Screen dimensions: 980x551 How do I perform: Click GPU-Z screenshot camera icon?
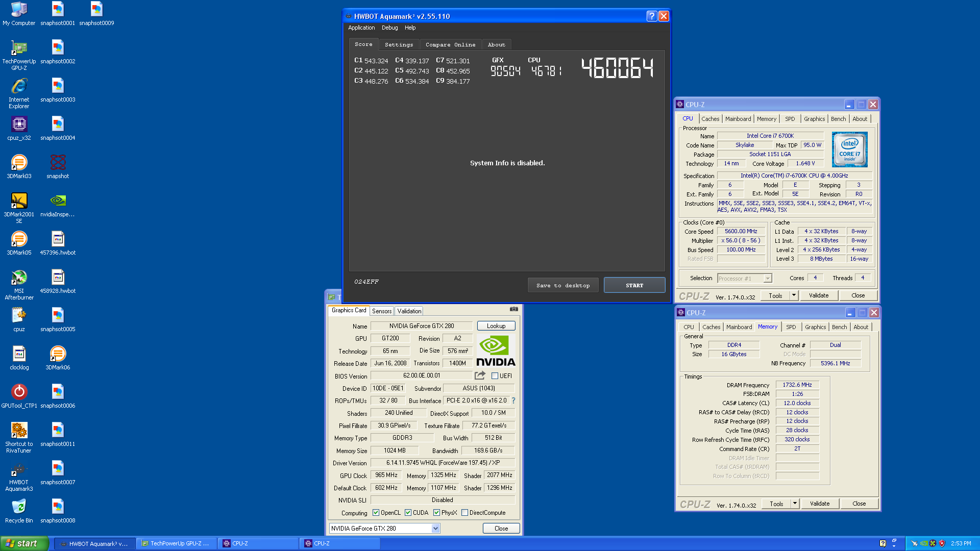tap(513, 309)
